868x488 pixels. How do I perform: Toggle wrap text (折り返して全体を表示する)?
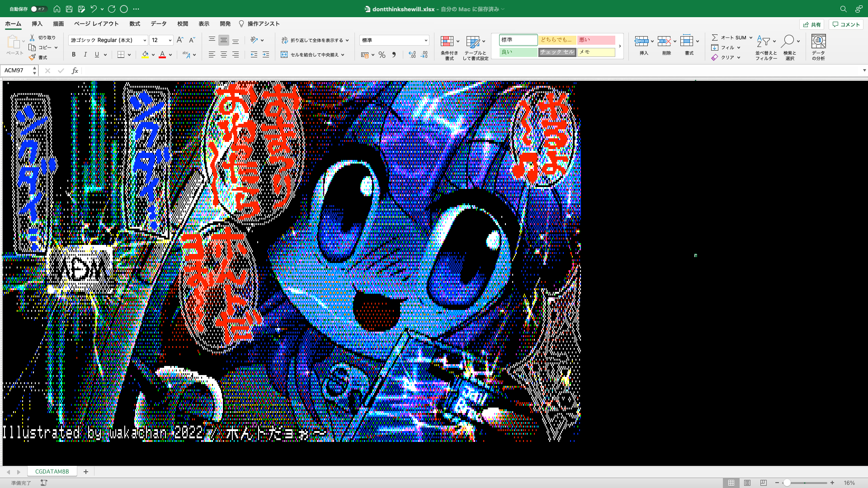pyautogui.click(x=315, y=40)
